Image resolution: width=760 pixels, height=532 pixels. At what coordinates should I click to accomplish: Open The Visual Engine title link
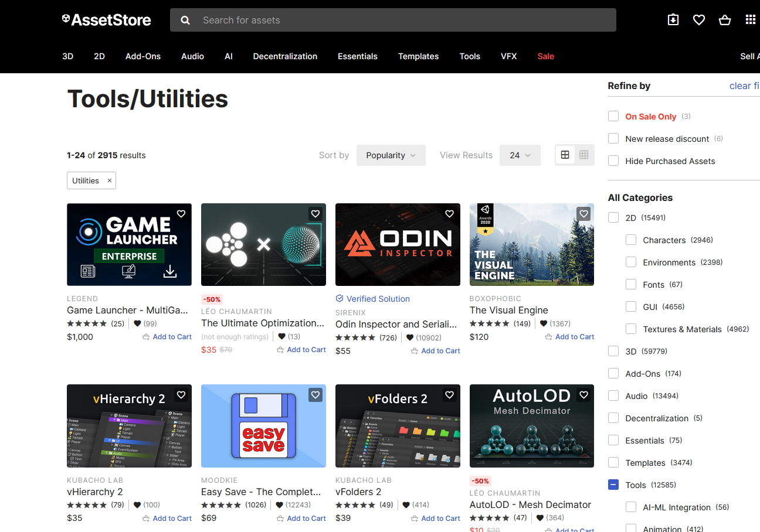point(509,310)
